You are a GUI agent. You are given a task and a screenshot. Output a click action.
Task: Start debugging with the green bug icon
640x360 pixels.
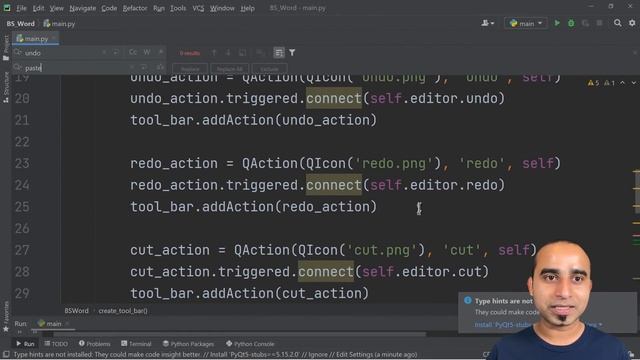click(571, 23)
